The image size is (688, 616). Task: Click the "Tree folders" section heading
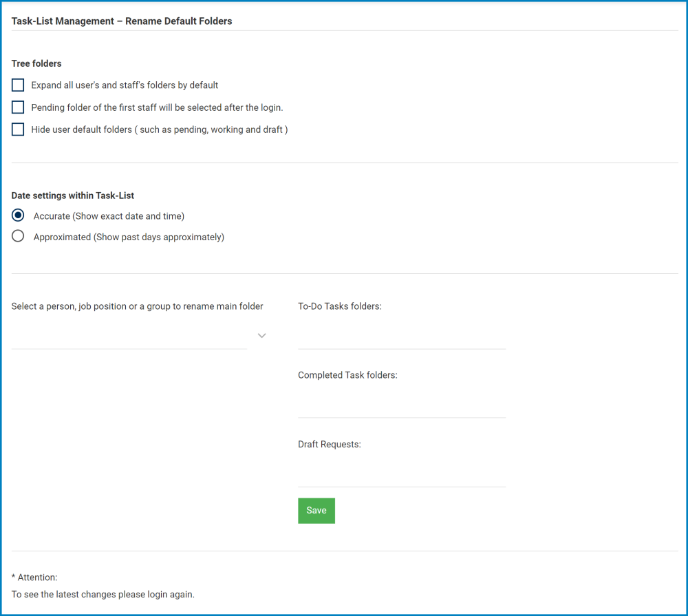[x=36, y=63]
